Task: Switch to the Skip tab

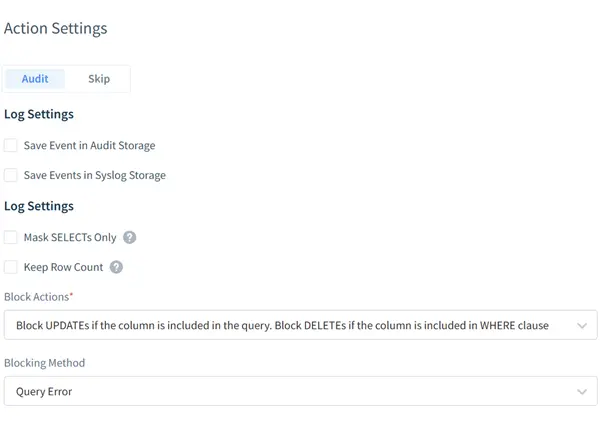Action: coord(99,79)
